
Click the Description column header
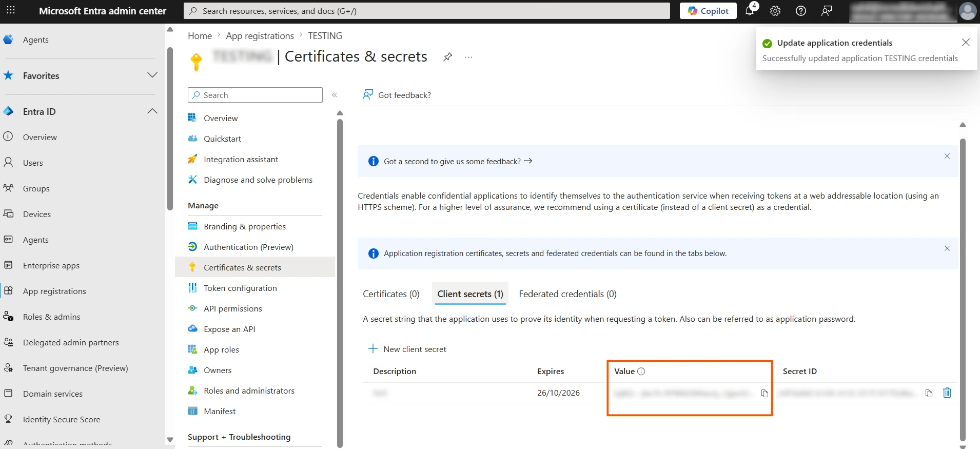coord(395,371)
